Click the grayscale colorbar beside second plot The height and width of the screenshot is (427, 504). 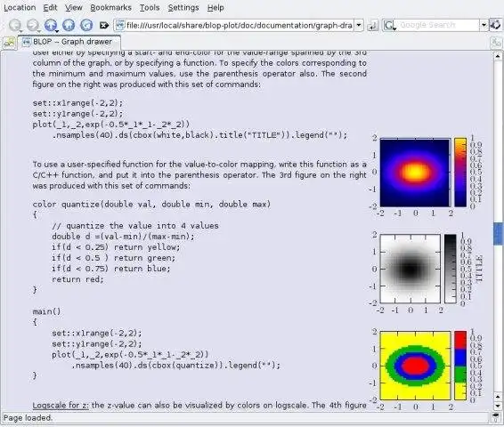click(x=450, y=269)
